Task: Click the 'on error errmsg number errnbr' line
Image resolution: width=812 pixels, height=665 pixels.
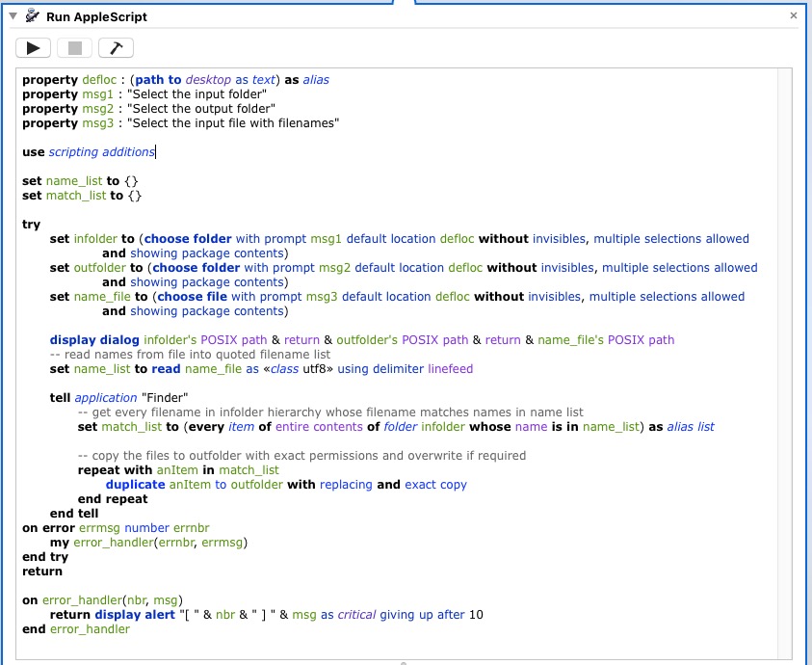Action: coord(116,529)
